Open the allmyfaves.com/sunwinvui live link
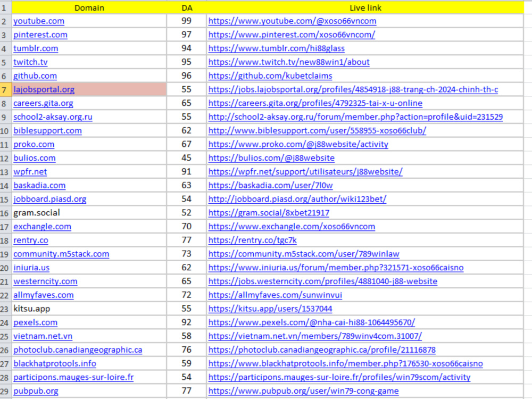The height and width of the screenshot is (399, 532). 275,295
